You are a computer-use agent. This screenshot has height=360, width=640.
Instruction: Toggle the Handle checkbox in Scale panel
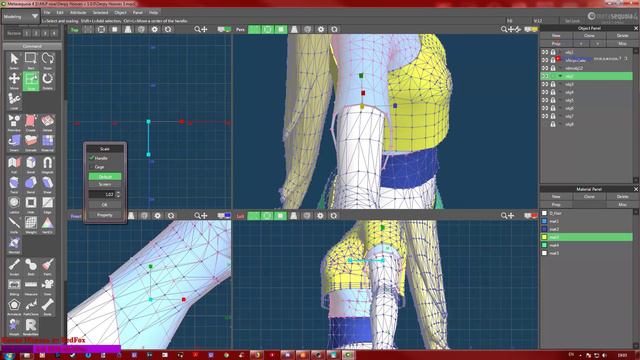92,158
